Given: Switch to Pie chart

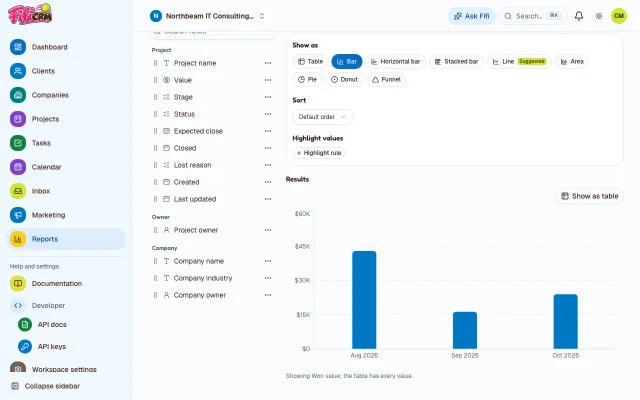Looking at the screenshot, I should 307,80.
